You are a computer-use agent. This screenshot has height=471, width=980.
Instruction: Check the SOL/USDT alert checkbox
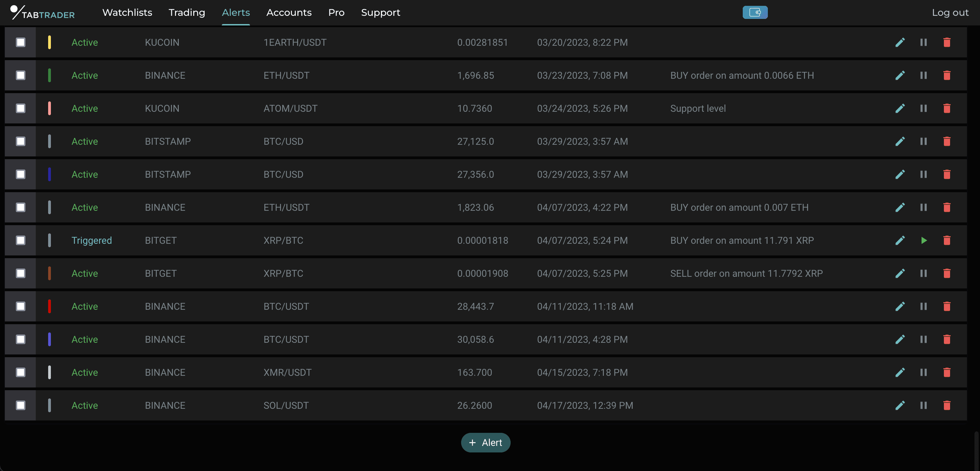click(21, 406)
